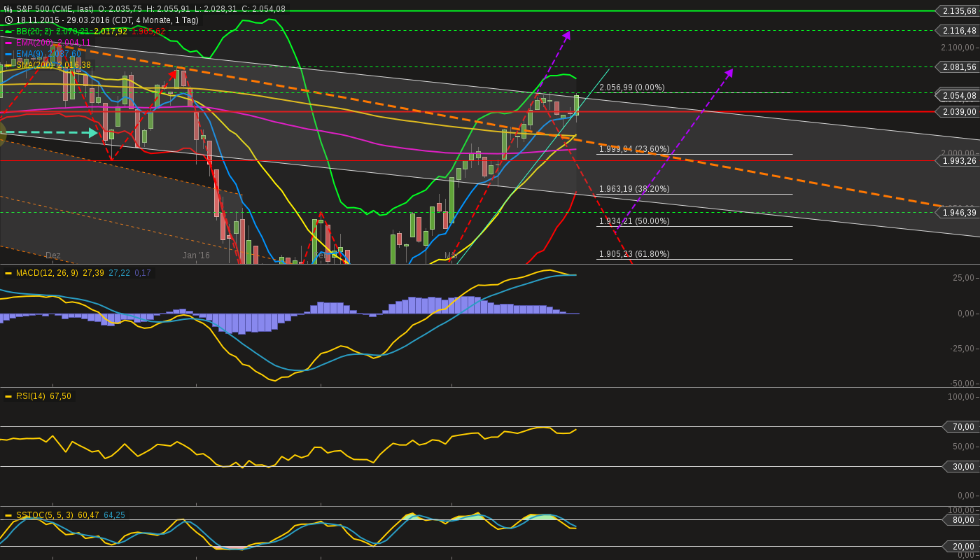
Task: Click the MACD axis label -25,00
Action: point(962,349)
